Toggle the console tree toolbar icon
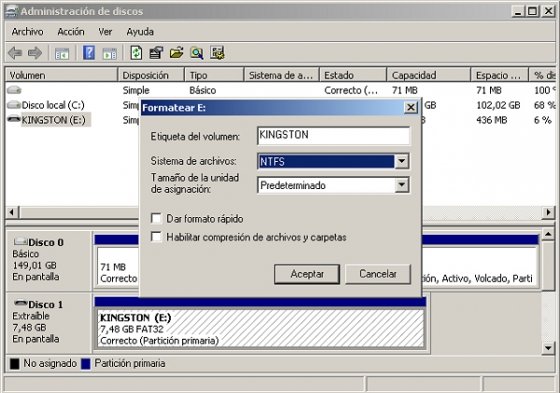The height and width of the screenshot is (393, 560). [x=62, y=54]
